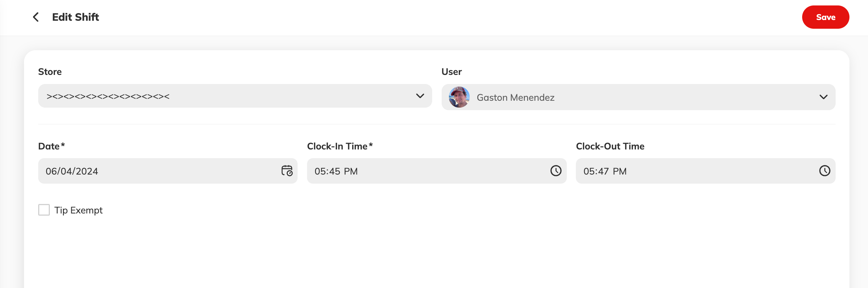
Task: Tick the Tip Exempt checkbox
Action: pyautogui.click(x=44, y=210)
